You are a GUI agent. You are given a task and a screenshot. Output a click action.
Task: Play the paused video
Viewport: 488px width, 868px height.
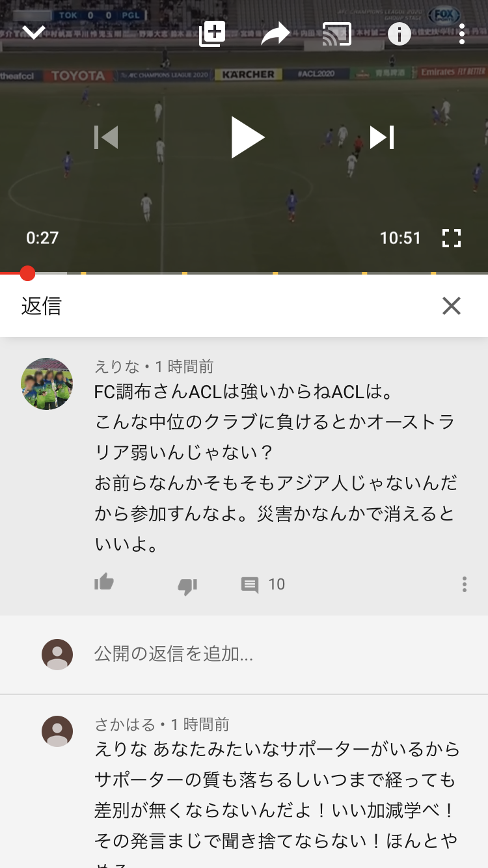pos(247,137)
